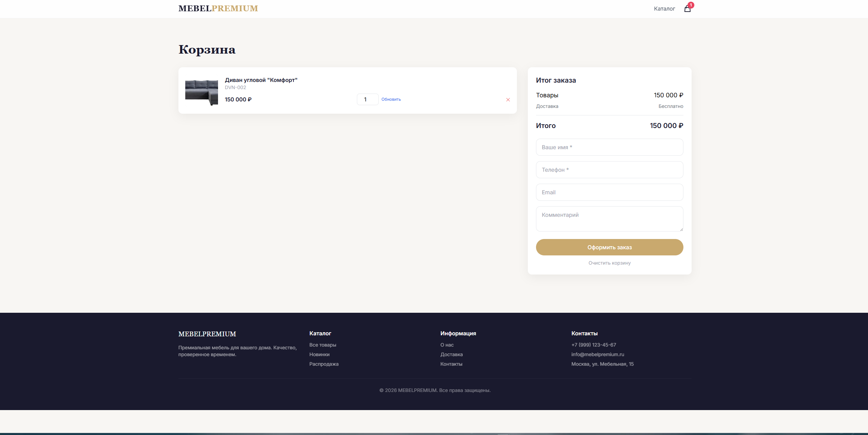
Task: Click the MEBELPREMIUM header logo
Action: click(218, 9)
